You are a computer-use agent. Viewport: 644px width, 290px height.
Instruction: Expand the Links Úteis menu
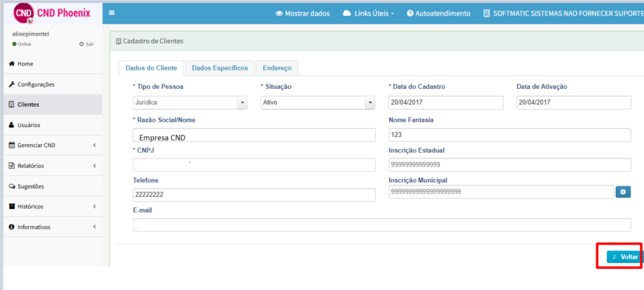coord(368,13)
